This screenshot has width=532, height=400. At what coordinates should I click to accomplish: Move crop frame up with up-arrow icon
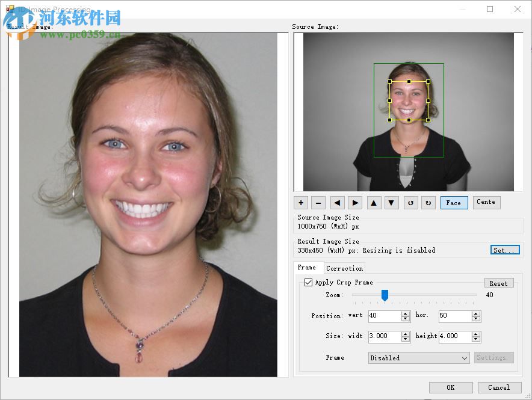coord(374,203)
